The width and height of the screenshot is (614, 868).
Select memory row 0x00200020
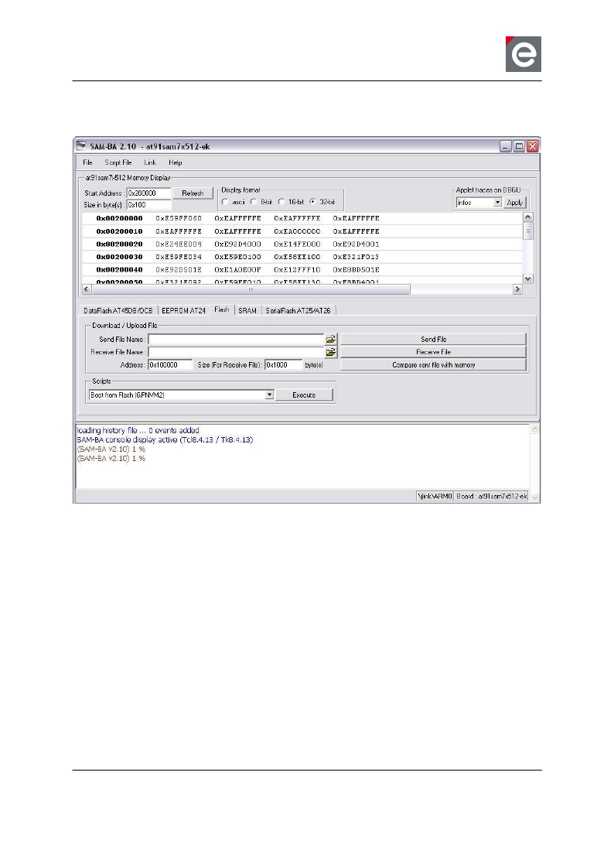[302, 244]
